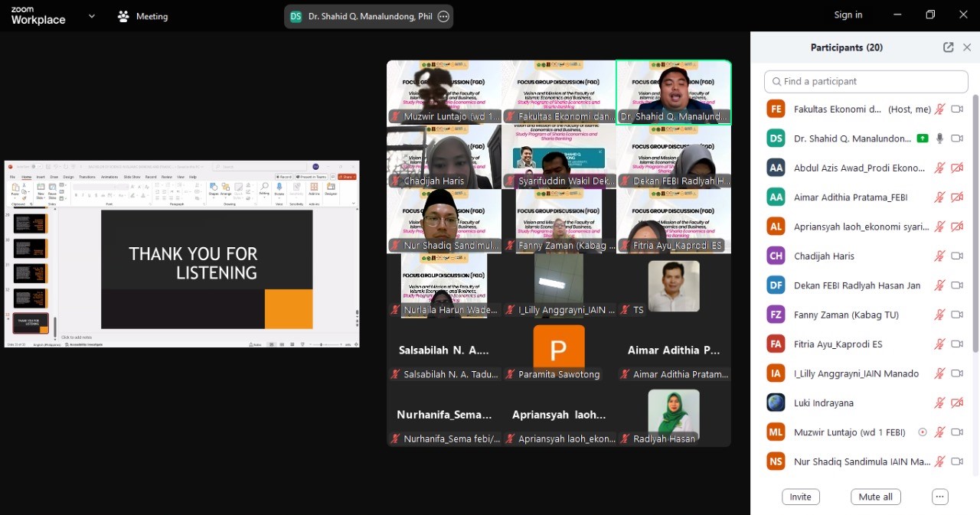
Task: Click the green share indicator for Dr. Shahid
Action: pos(922,139)
